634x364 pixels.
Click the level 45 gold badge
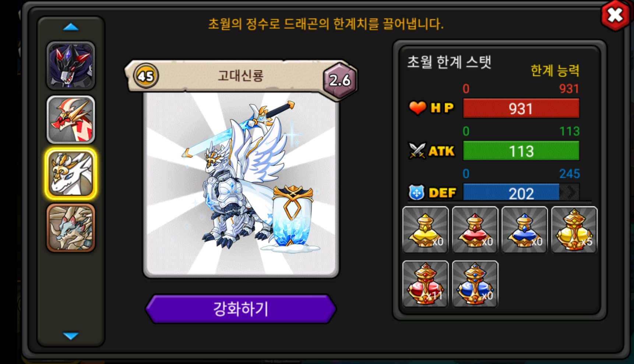pyautogui.click(x=146, y=76)
